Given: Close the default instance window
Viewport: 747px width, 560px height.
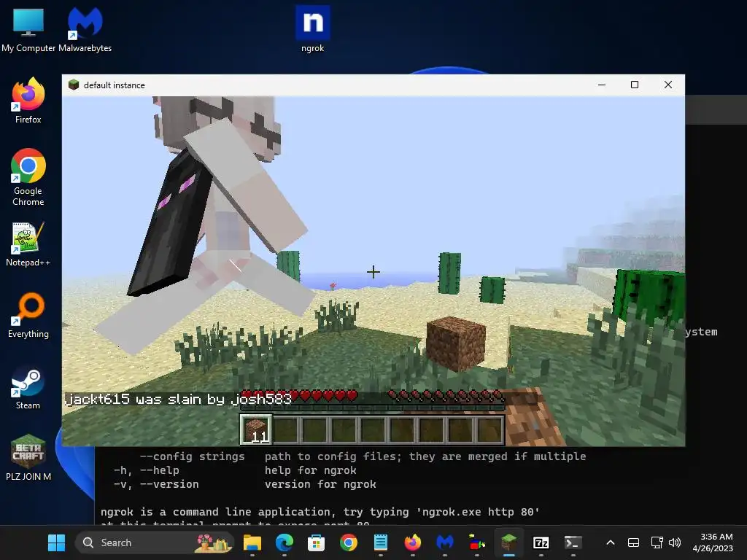Looking at the screenshot, I should (668, 85).
